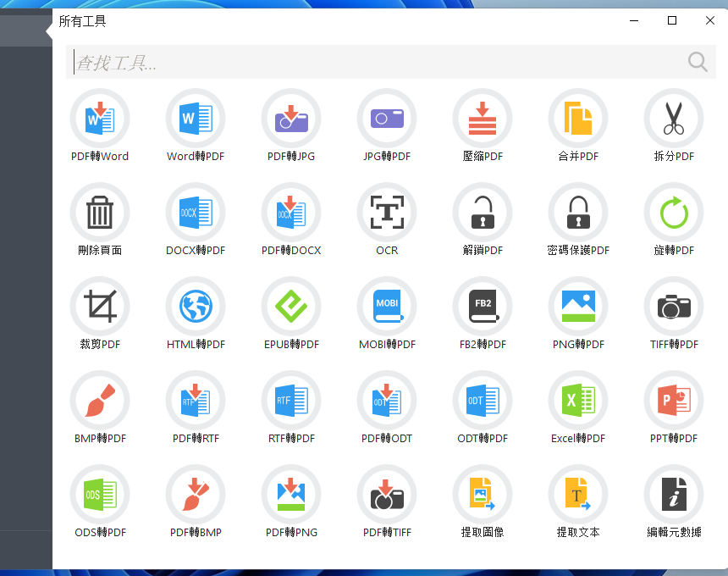Launch the ODT轉PDF converter
Image resolution: width=728 pixels, height=576 pixels.
tap(483, 401)
